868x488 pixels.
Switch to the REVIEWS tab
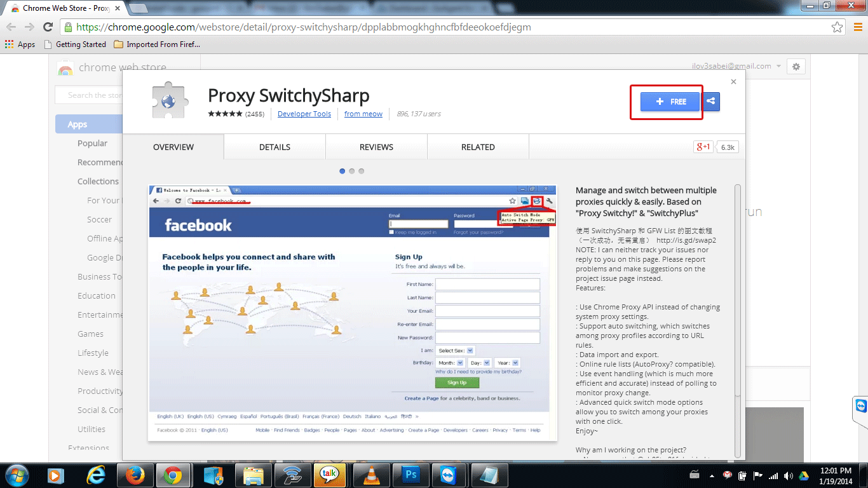pyautogui.click(x=376, y=147)
